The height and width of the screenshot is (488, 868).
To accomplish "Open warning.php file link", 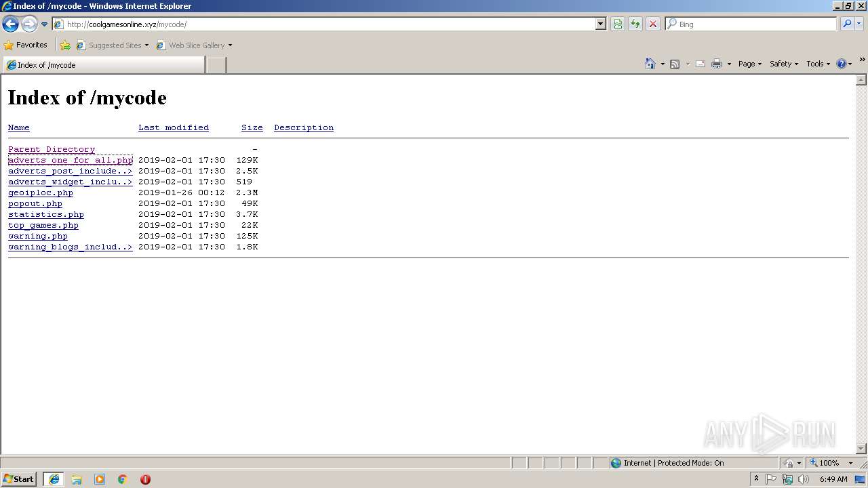I will 38,236.
